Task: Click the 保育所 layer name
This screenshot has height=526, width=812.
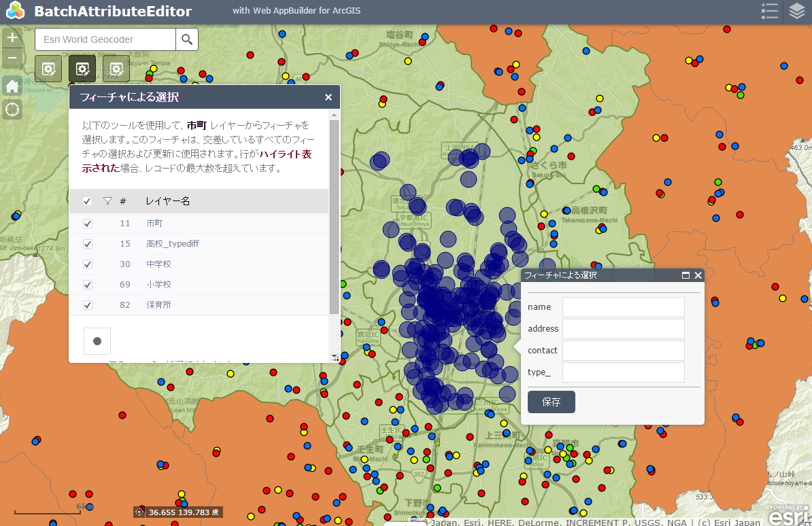Action: click(x=158, y=305)
